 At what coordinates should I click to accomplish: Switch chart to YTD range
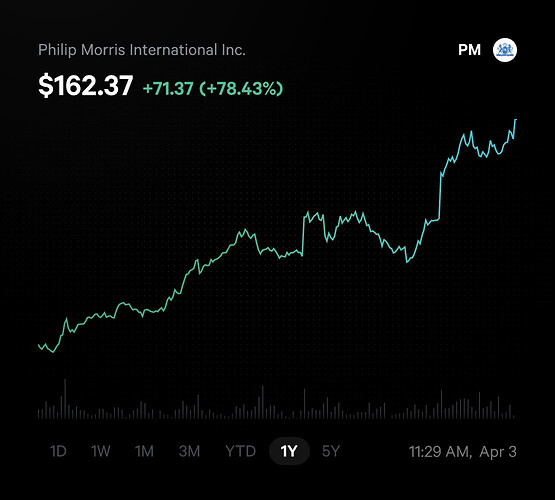[x=240, y=451]
